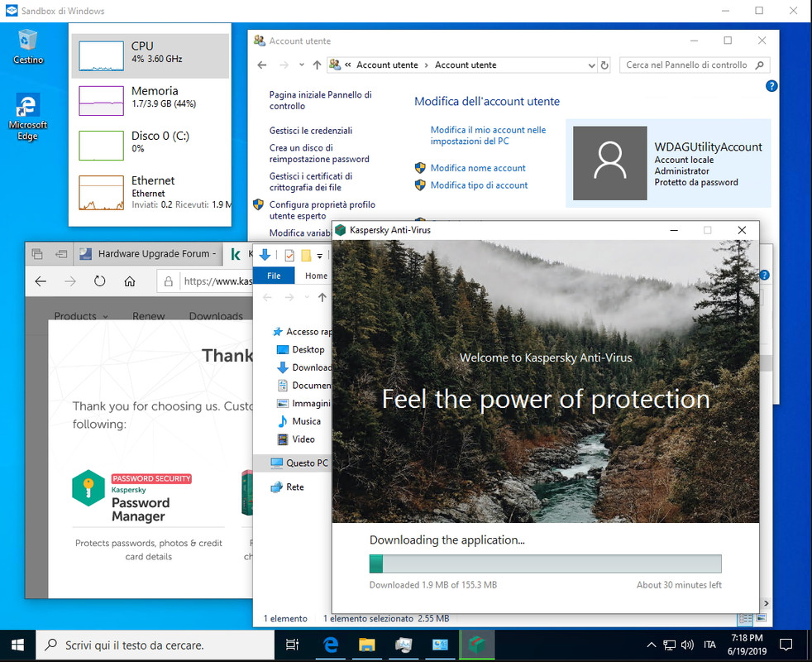Click the Kaspersky installer taskbar icon
This screenshot has width=812, height=662.
point(477,645)
